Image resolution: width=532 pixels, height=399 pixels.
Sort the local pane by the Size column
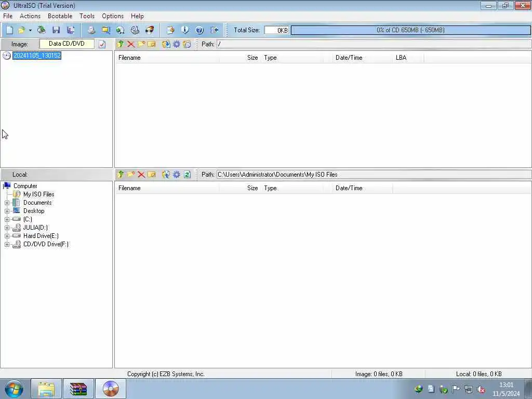[x=240, y=188]
